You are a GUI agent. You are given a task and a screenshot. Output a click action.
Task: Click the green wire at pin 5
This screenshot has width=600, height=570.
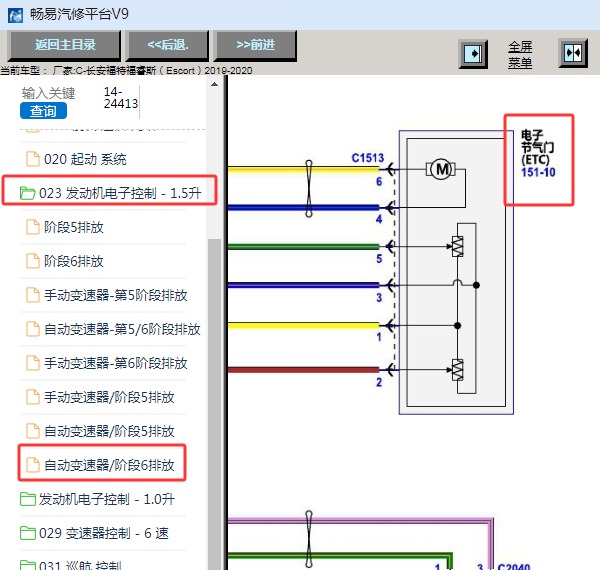(303, 247)
